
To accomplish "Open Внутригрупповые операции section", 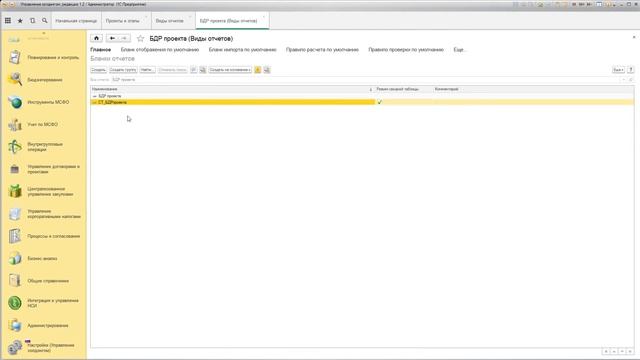I will tap(44, 147).
